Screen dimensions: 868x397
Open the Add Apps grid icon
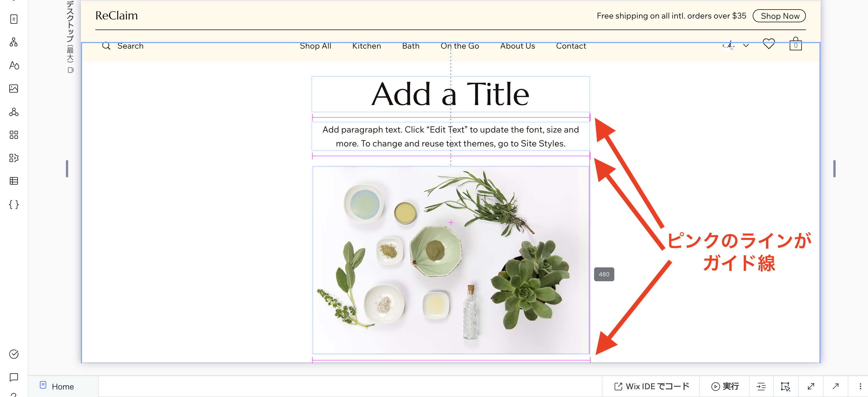(x=14, y=135)
